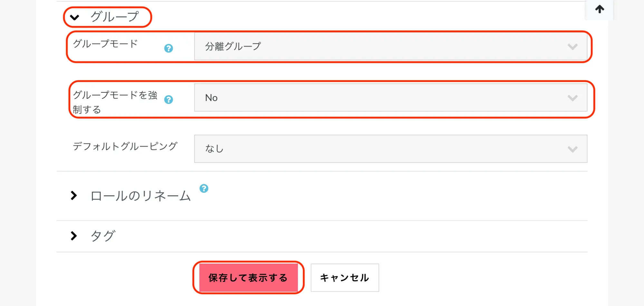Open help icon beside グループモードを強制する

168,100
